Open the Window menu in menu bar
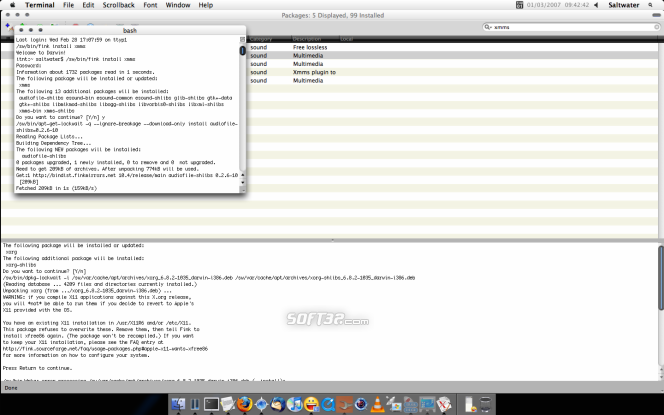The width and height of the screenshot is (664, 415). 180,5
